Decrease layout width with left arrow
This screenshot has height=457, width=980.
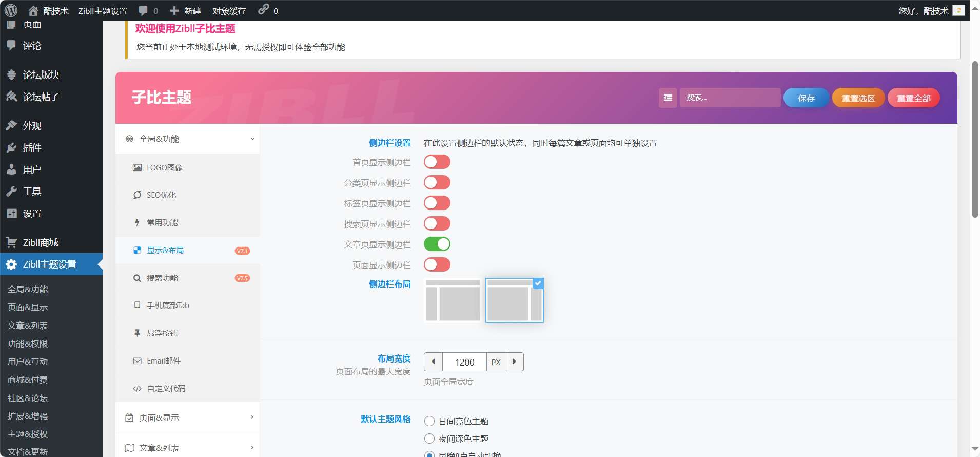click(x=434, y=362)
